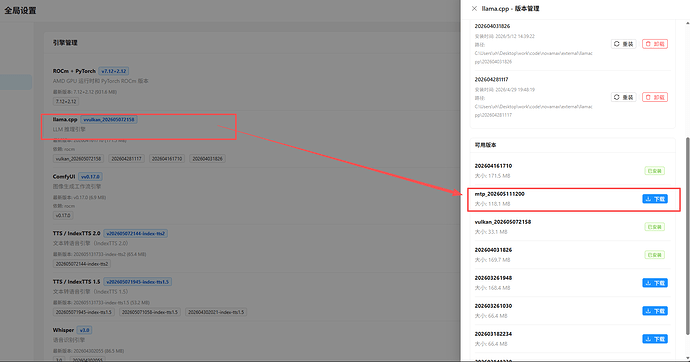Screen dimensions: 690x362
Task: Click 重装 for installed version 202604031826
Action: 624,44
